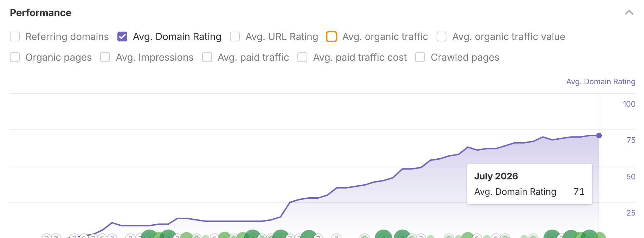Toggle Avg. Impressions checkbox

(105, 57)
